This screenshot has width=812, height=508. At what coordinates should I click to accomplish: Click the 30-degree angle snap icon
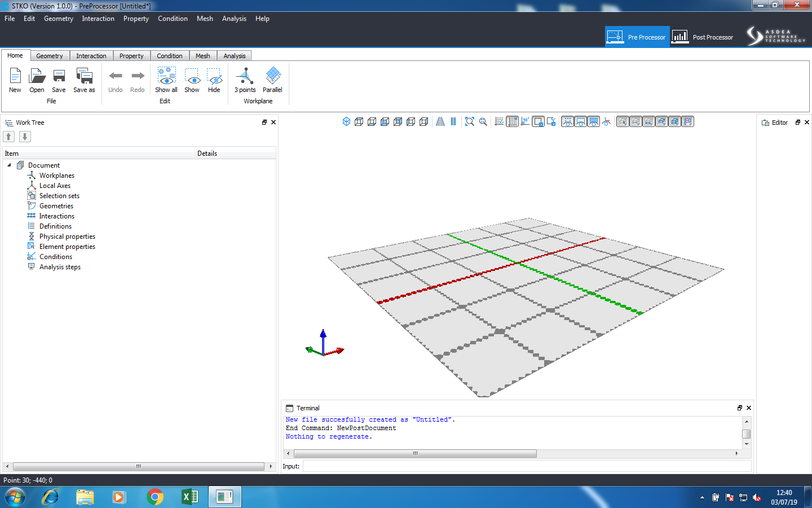tap(526, 121)
